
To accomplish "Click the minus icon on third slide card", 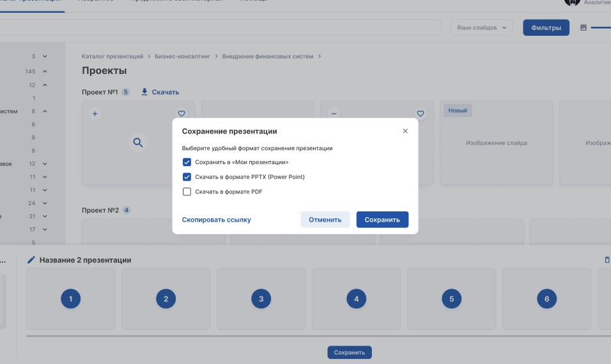I will [x=334, y=114].
